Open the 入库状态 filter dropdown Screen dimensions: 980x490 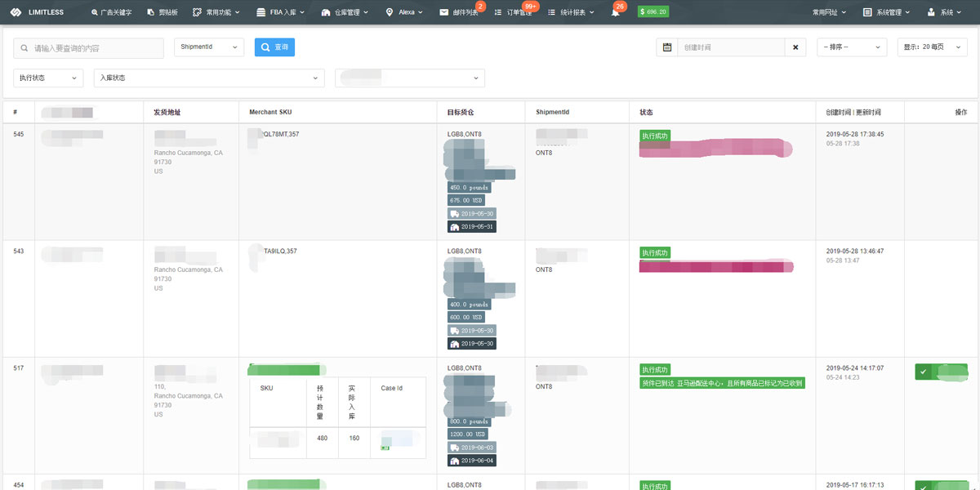tap(207, 78)
